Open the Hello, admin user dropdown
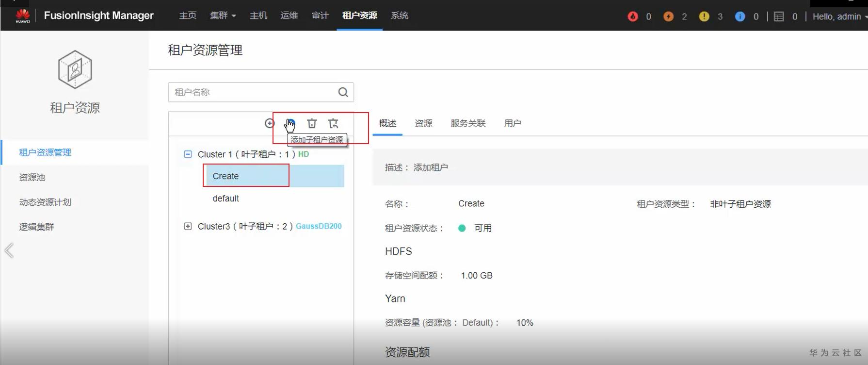 pos(840,17)
